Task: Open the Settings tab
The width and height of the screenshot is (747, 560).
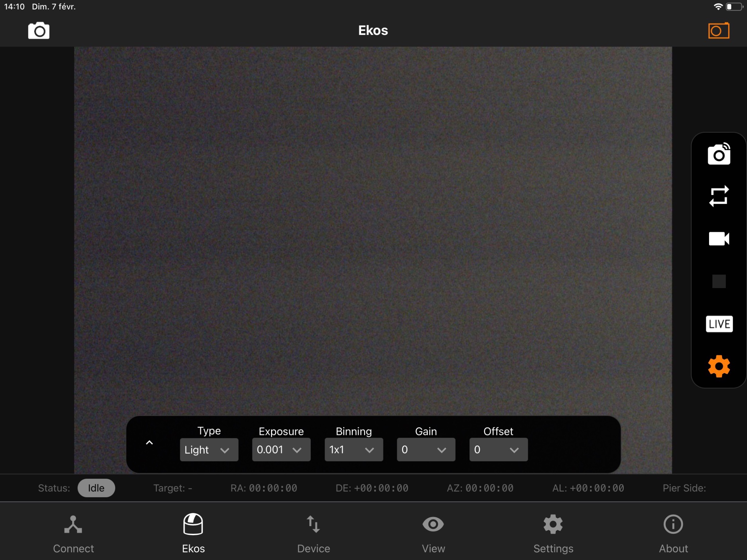Action: click(553, 534)
